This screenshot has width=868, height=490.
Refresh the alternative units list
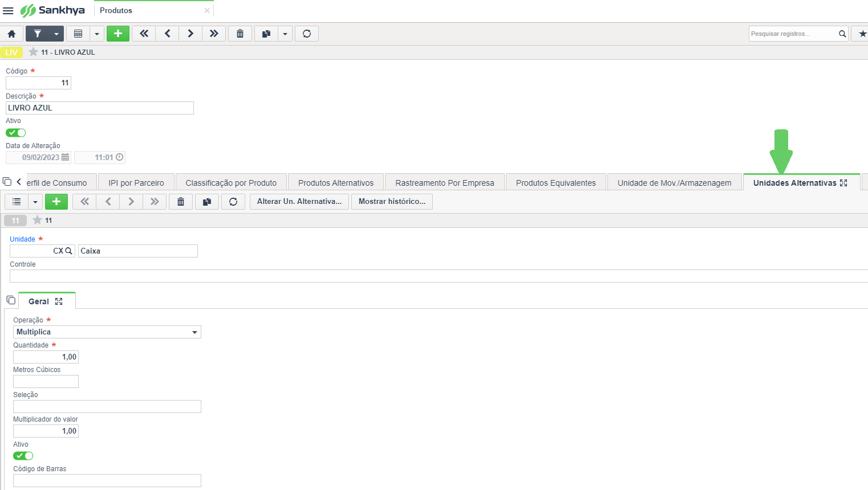coord(233,202)
